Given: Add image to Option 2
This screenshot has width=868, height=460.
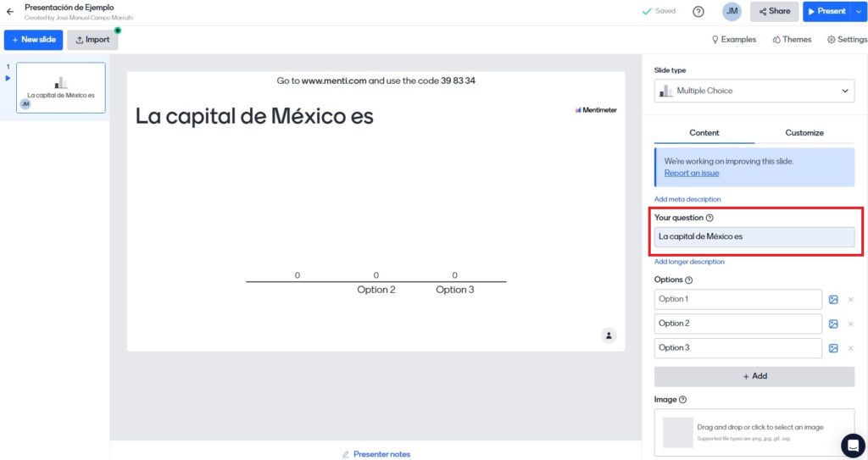Looking at the screenshot, I should tap(833, 324).
